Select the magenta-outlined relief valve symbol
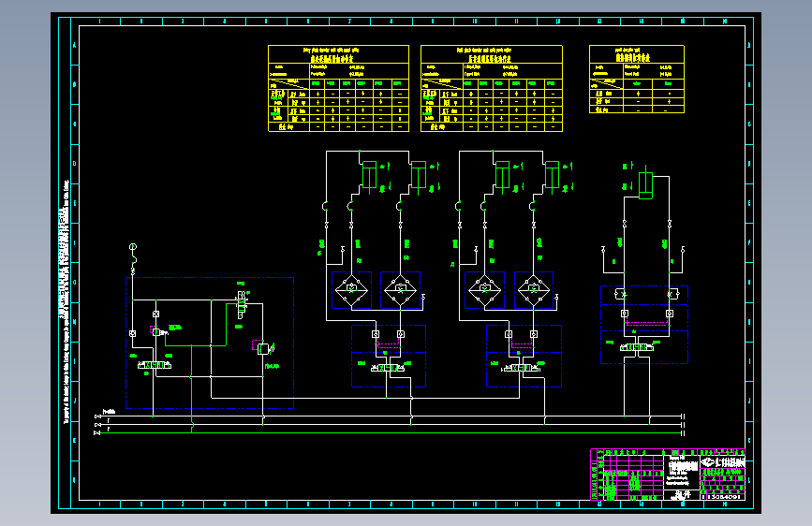The height and width of the screenshot is (526, 812). pos(262,348)
